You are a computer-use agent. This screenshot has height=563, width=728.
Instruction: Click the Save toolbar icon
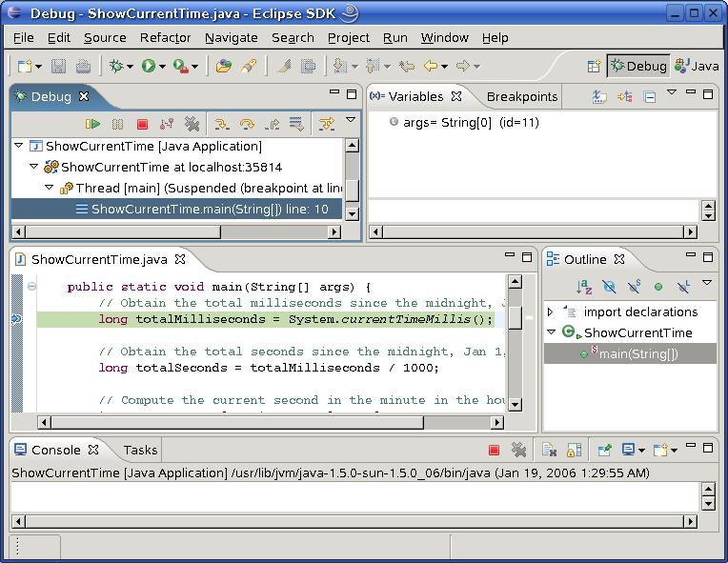point(58,67)
